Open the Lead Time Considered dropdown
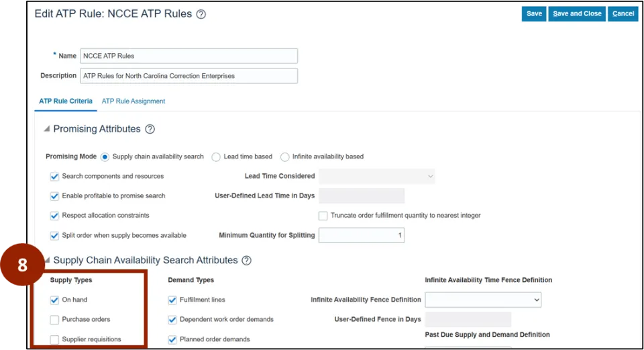 [376, 176]
